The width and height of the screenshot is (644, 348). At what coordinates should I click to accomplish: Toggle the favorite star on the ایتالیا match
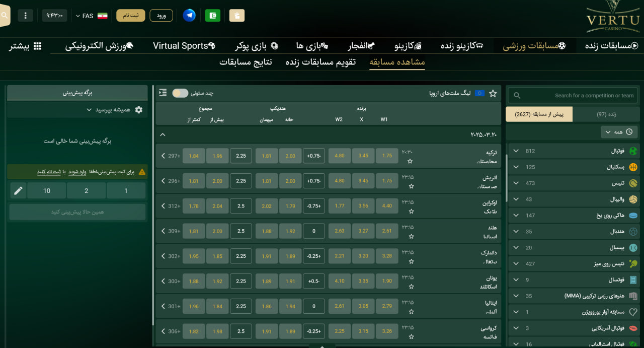[411, 311]
